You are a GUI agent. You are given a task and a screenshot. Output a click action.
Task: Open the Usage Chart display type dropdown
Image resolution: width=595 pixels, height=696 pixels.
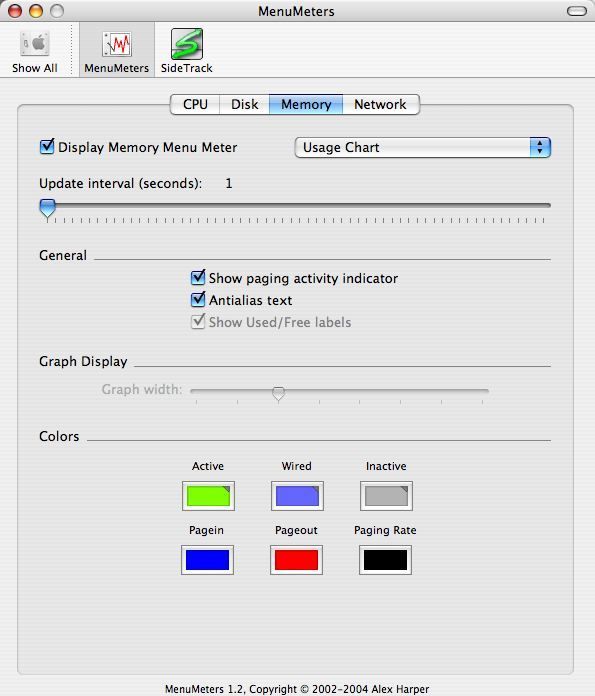423,147
